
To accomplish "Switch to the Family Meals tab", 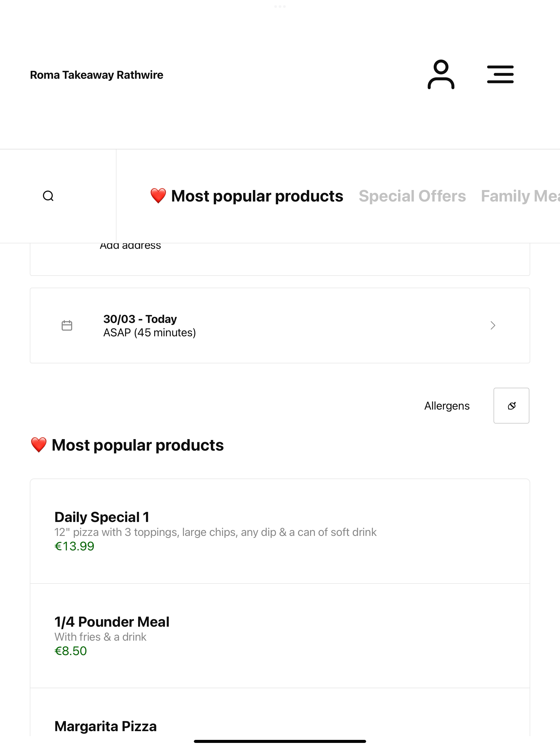I will pyautogui.click(x=520, y=196).
